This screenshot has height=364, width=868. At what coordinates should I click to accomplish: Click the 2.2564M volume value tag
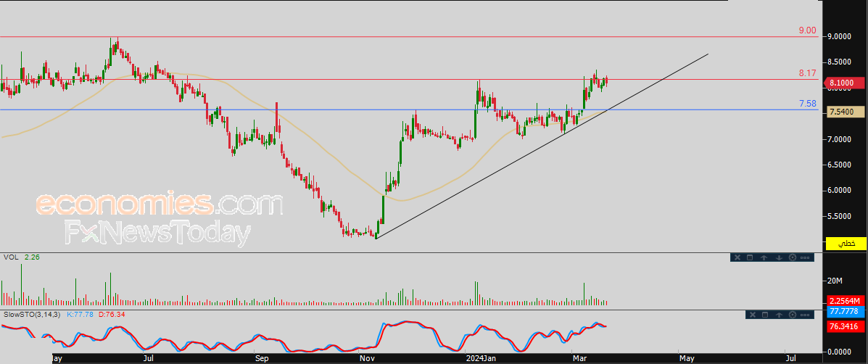[846, 301]
